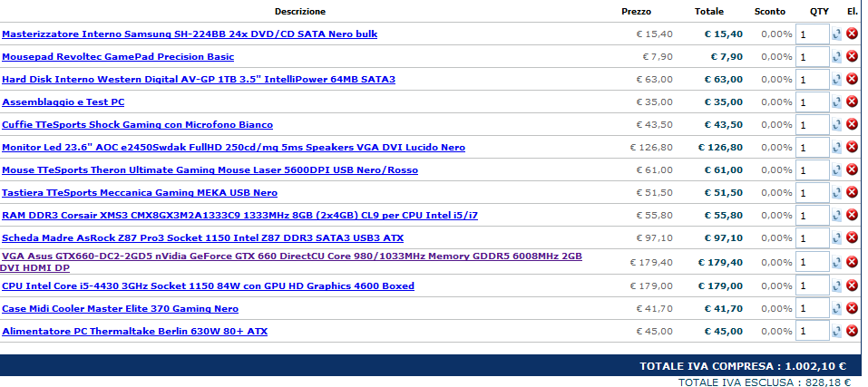Remove the AsRock Z87 motherboard item

click(x=852, y=237)
